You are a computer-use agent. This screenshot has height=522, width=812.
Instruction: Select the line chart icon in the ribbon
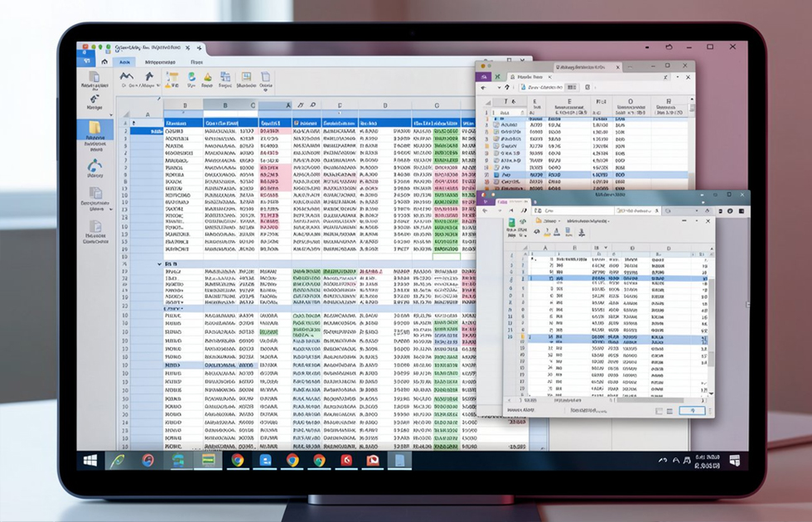point(126,77)
